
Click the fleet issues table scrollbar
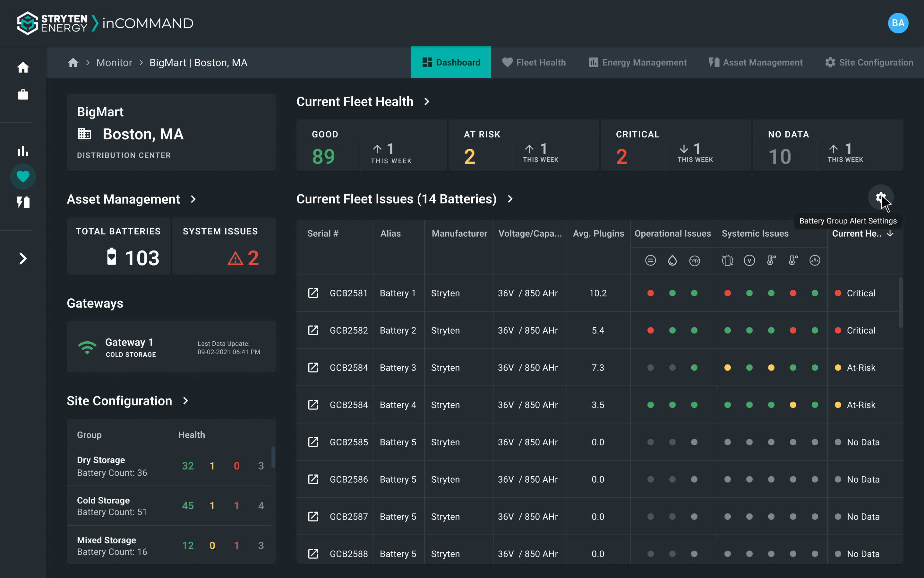[x=901, y=302]
